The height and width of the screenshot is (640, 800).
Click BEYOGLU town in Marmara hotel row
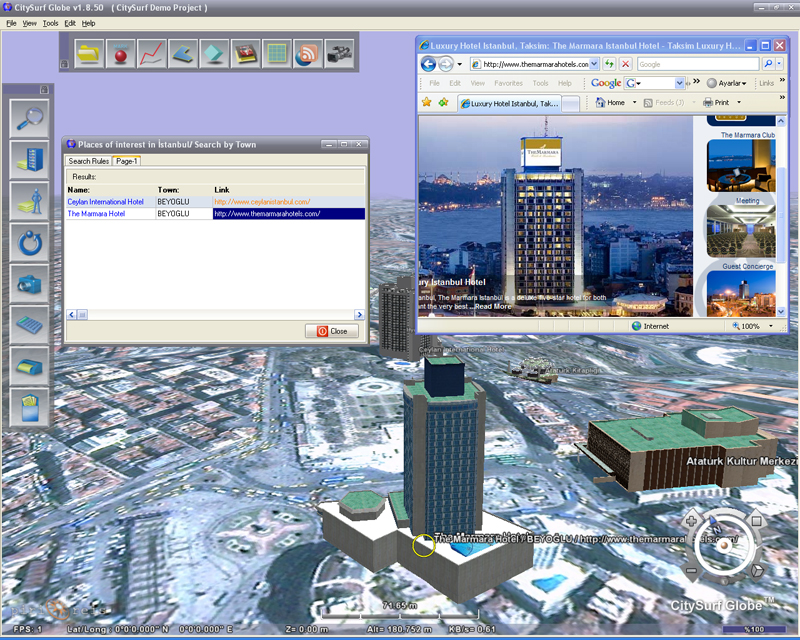173,214
